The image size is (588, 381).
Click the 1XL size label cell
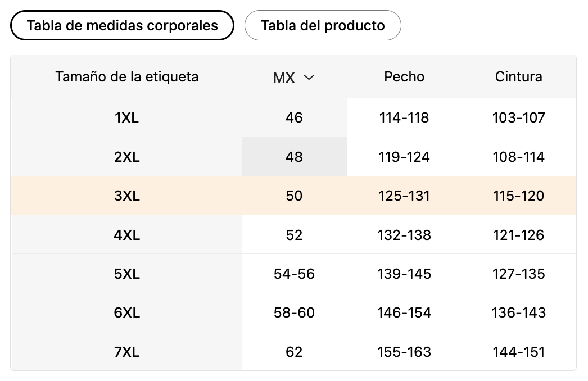point(126,118)
